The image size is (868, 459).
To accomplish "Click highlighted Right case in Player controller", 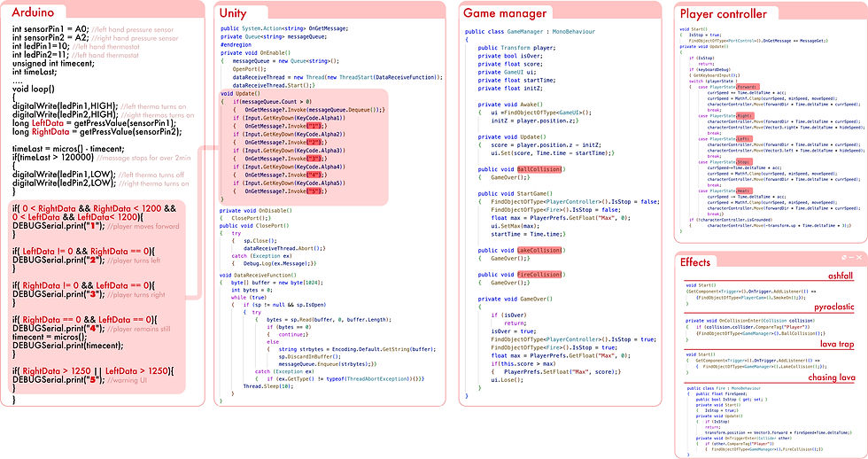I will (x=745, y=116).
